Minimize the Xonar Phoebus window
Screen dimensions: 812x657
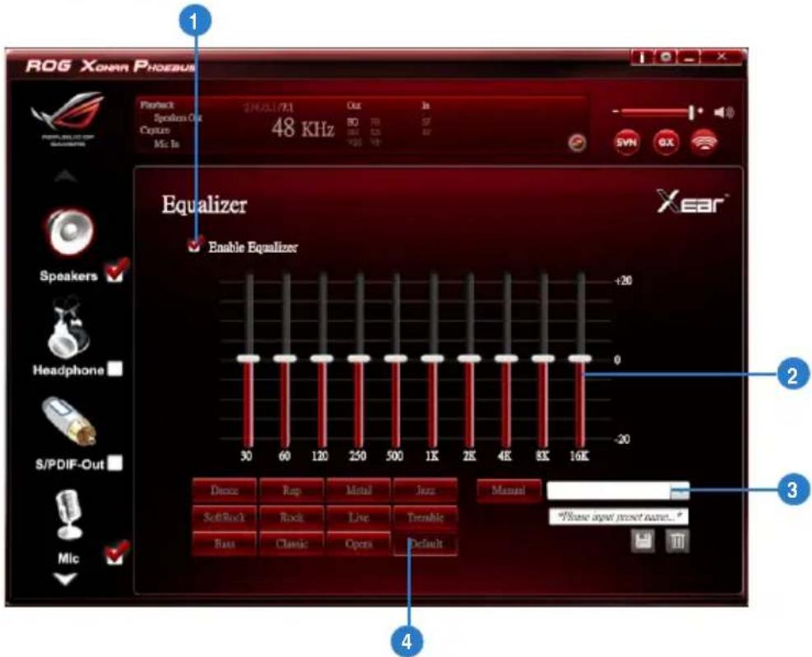[x=689, y=57]
